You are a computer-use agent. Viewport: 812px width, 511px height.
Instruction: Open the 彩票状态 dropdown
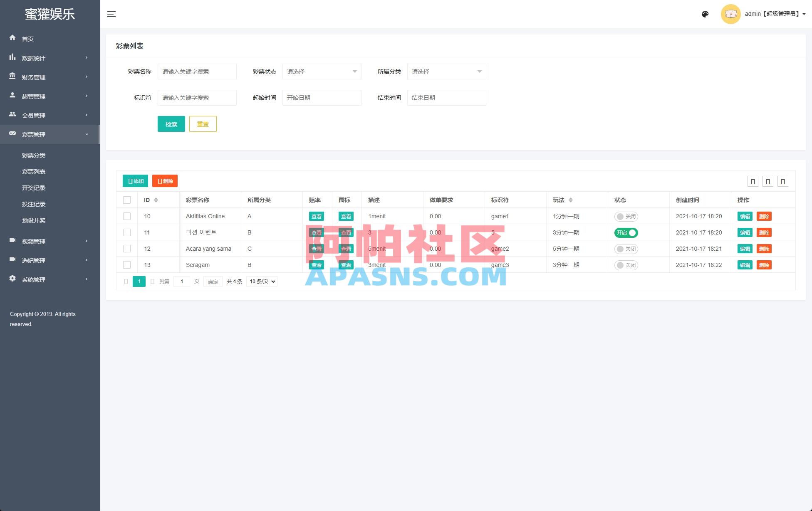[x=322, y=71]
